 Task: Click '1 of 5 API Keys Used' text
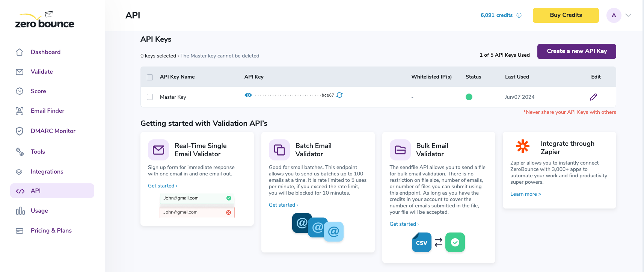pyautogui.click(x=505, y=55)
